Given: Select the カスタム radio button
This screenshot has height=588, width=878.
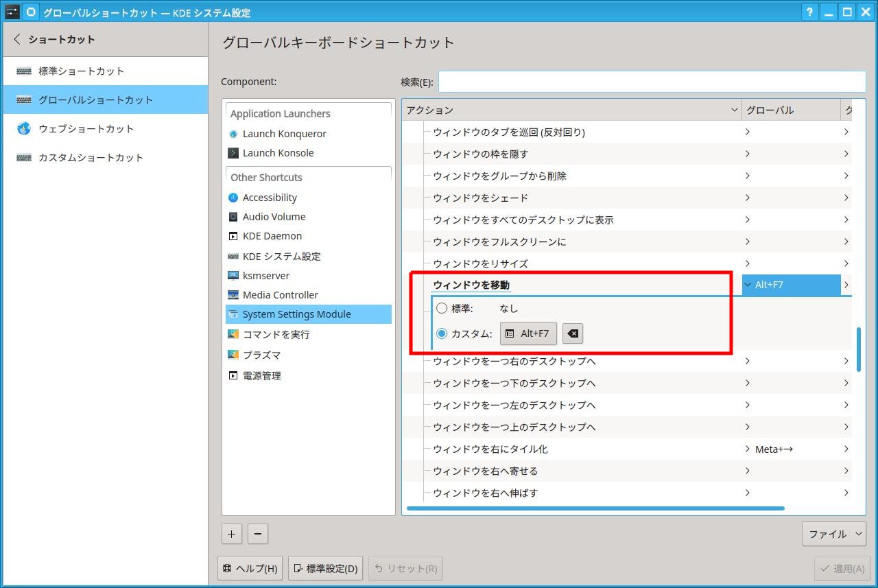Looking at the screenshot, I should (442, 334).
